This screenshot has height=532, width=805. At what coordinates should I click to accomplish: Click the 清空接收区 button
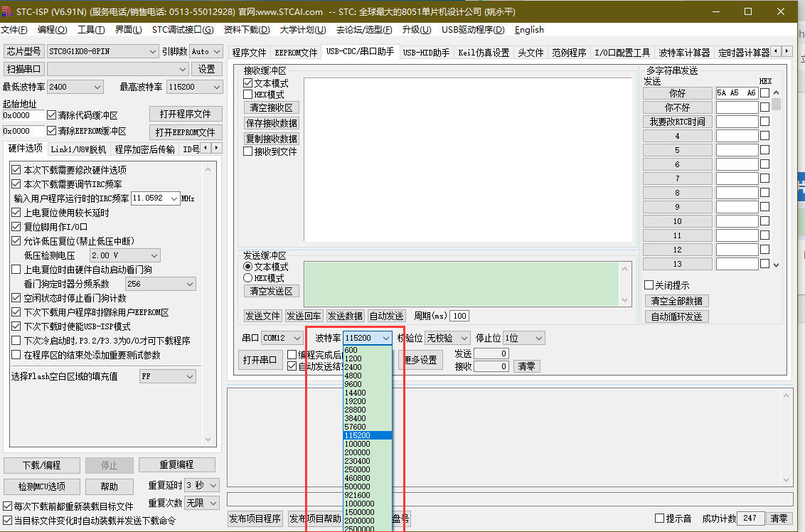click(x=271, y=107)
